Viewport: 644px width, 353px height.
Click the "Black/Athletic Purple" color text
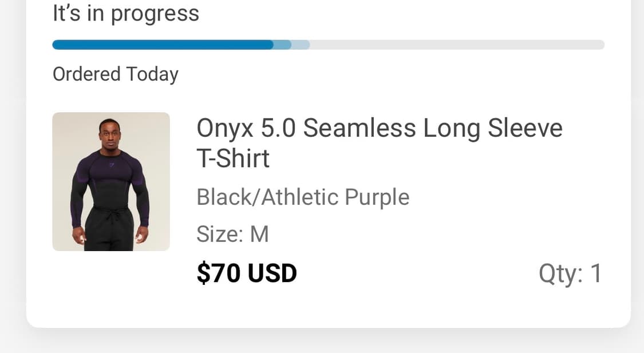[x=303, y=197]
